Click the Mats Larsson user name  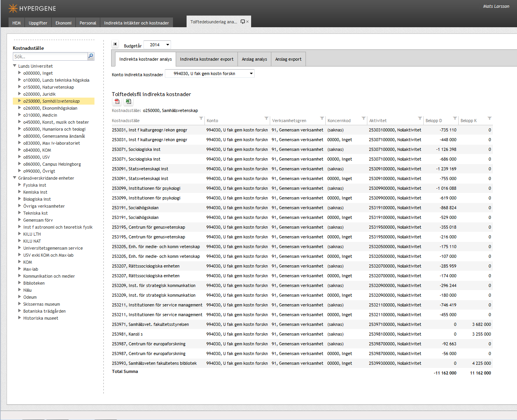(496, 6)
